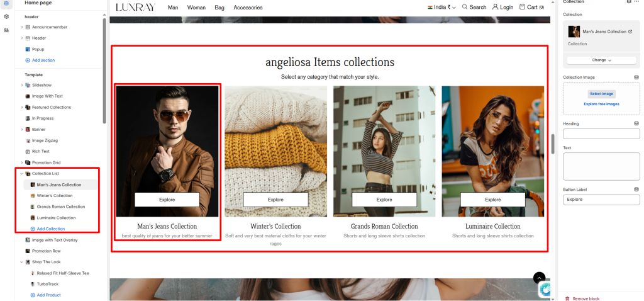Click dynamic source icon beside Button Label
The image size is (644, 301).
point(636,190)
